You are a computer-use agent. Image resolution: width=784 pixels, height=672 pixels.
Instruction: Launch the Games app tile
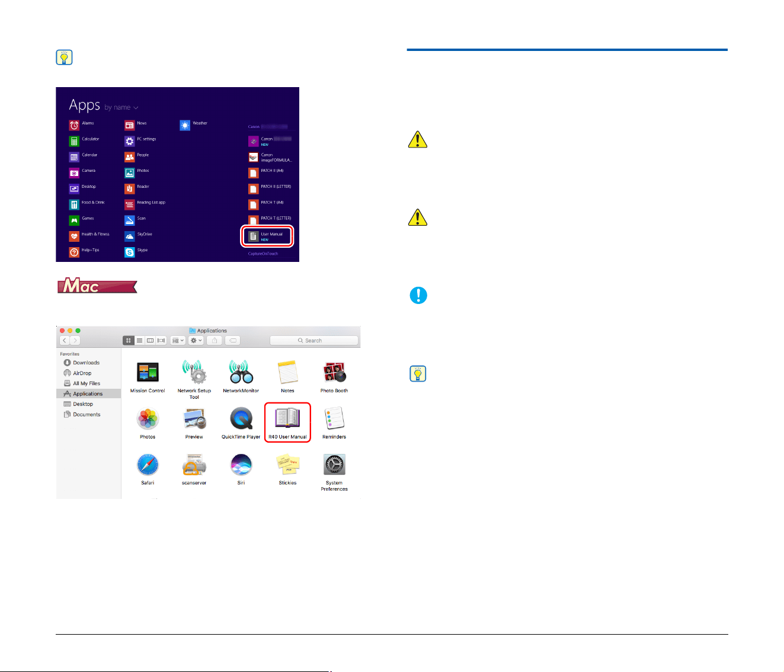(x=82, y=220)
